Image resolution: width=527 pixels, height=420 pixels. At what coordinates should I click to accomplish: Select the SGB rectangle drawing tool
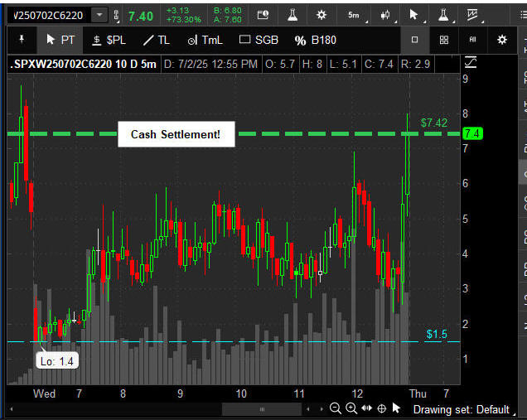[x=259, y=40]
